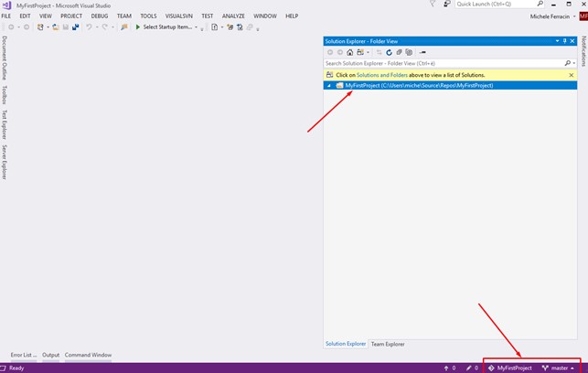This screenshot has height=373, width=588.
Task: Click Collapse All icon in Solution Explorer
Action: 399,52
